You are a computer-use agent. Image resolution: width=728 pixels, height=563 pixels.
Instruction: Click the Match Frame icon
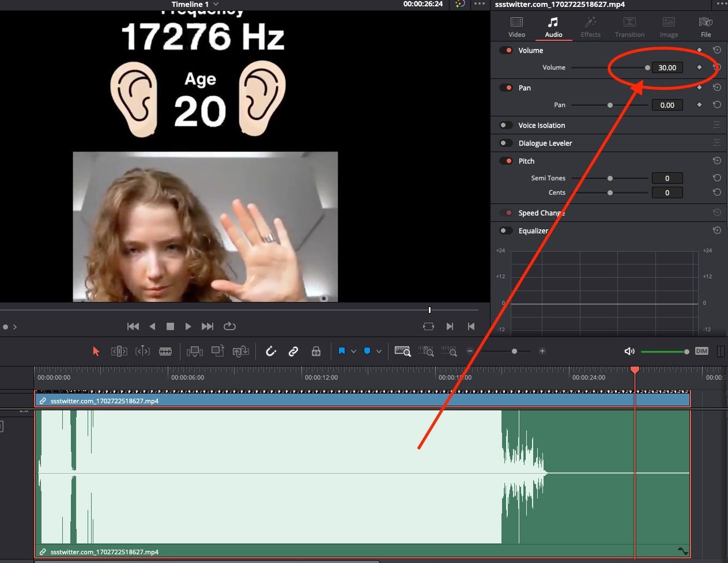click(428, 326)
